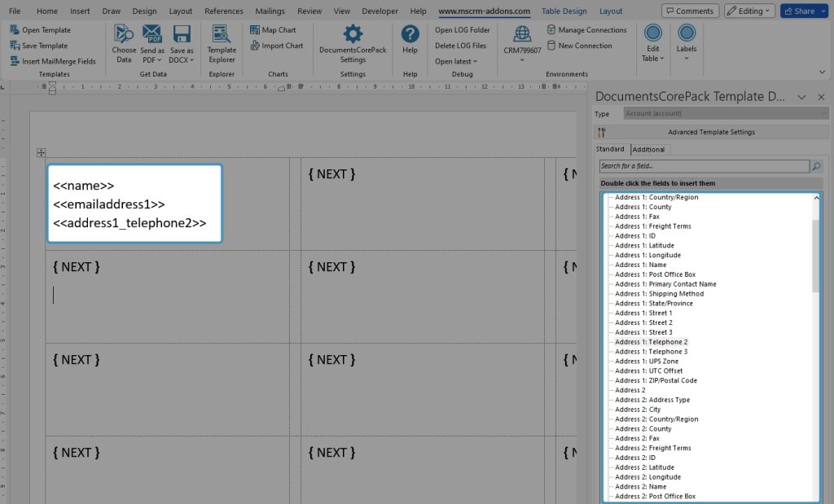Click the <<emailaddress1>> merge field

[109, 204]
